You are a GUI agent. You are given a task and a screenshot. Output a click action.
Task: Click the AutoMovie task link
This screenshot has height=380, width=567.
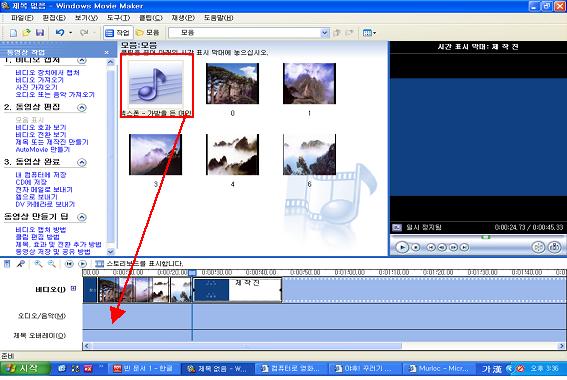43,149
